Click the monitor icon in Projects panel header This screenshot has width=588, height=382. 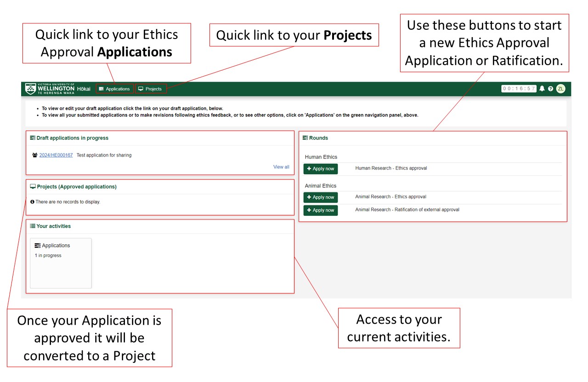(x=33, y=187)
